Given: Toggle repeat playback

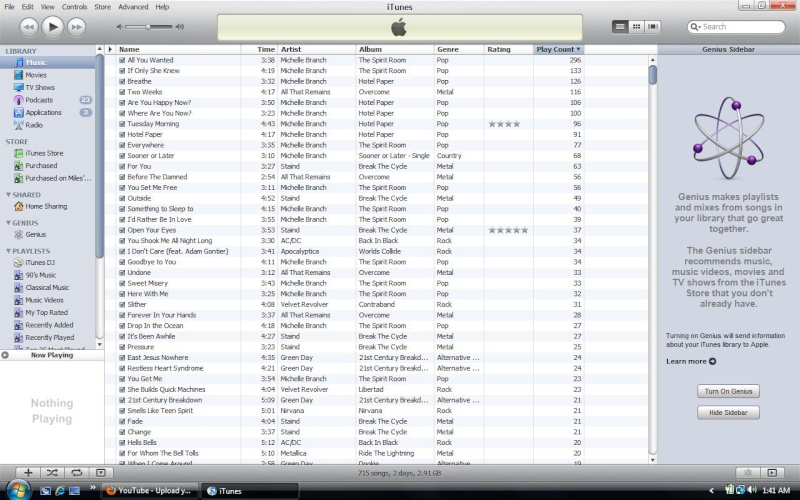Looking at the screenshot, I should [x=77, y=473].
